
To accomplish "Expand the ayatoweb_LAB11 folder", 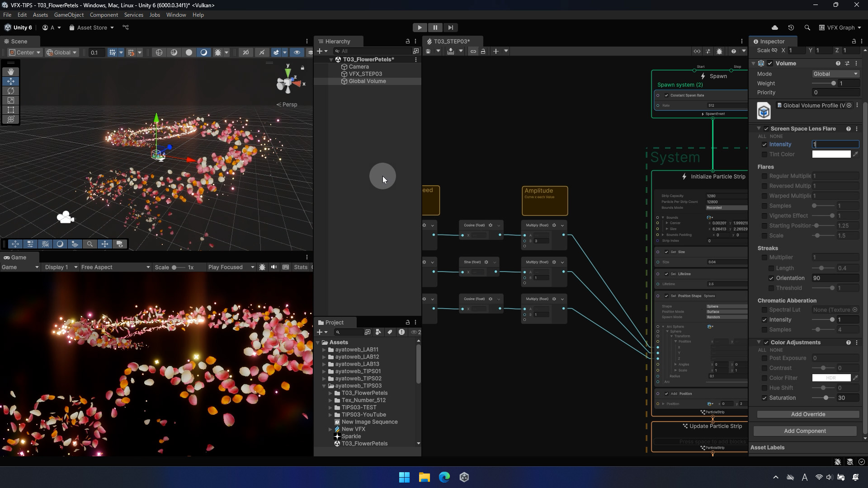I will (x=324, y=350).
